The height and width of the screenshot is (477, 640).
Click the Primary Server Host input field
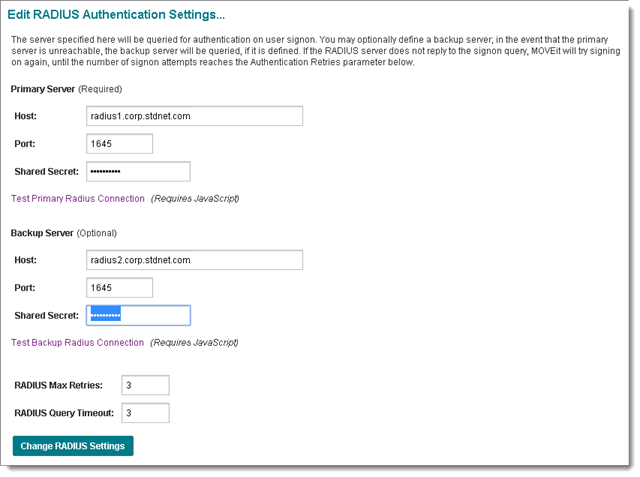tap(194, 116)
